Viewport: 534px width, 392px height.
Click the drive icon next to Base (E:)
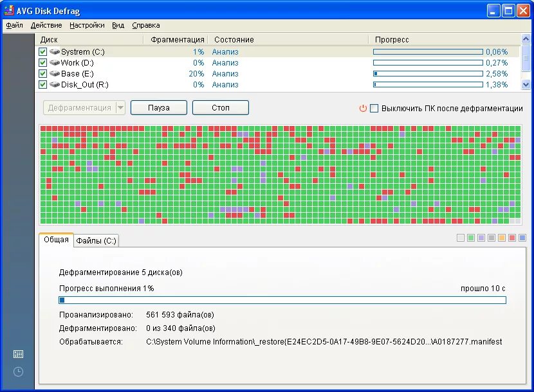pyautogui.click(x=55, y=73)
